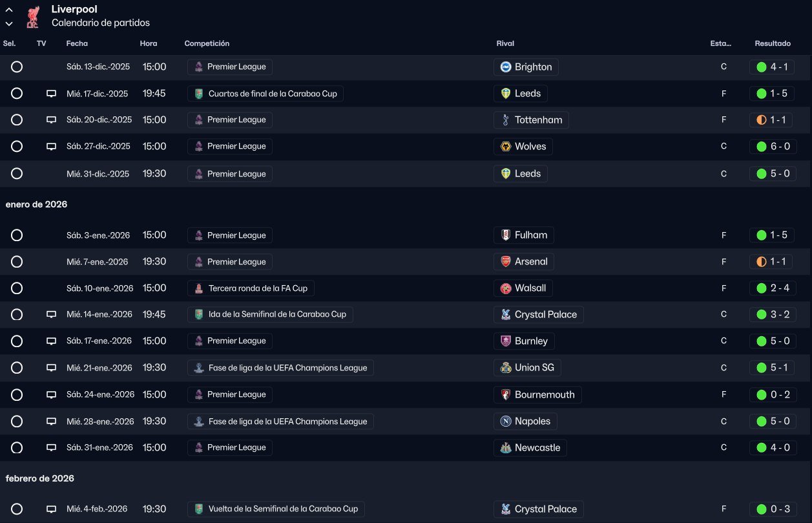Select the Fulham match radio button
Image resolution: width=812 pixels, height=523 pixels.
17,235
